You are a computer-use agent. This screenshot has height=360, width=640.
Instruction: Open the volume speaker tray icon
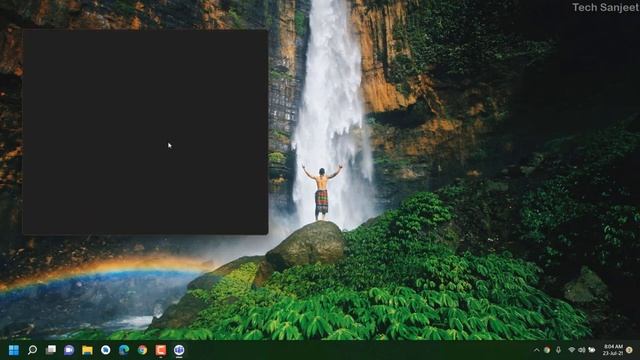(x=582, y=350)
